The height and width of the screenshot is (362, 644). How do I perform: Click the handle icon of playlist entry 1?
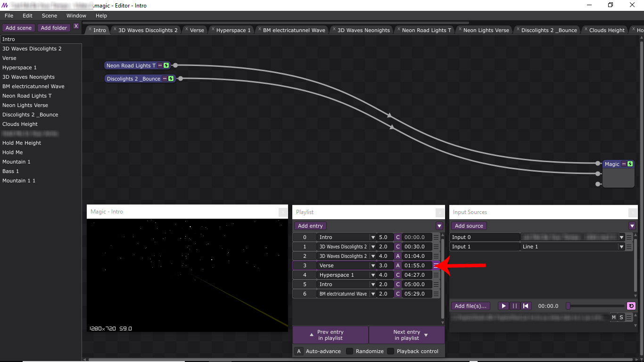click(437, 247)
